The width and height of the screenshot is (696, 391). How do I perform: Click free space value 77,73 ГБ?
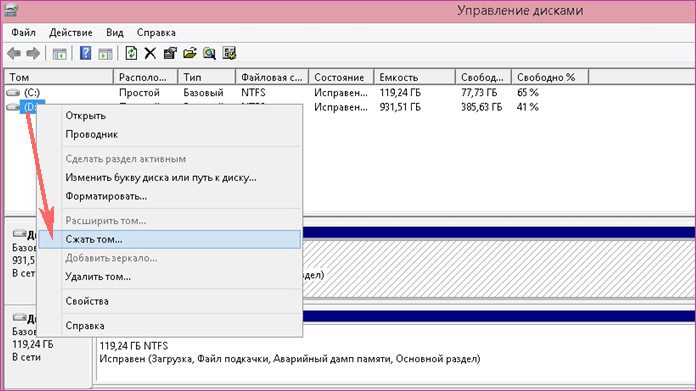[x=479, y=93]
